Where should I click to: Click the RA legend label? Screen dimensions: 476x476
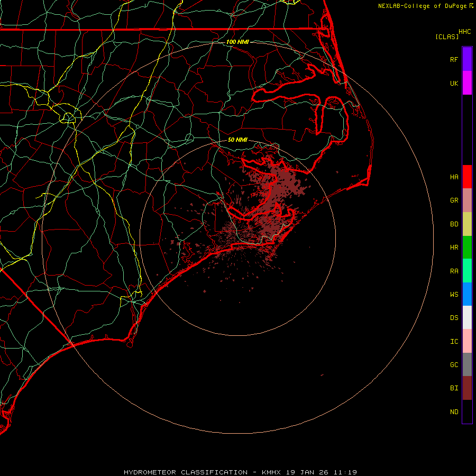454,271
